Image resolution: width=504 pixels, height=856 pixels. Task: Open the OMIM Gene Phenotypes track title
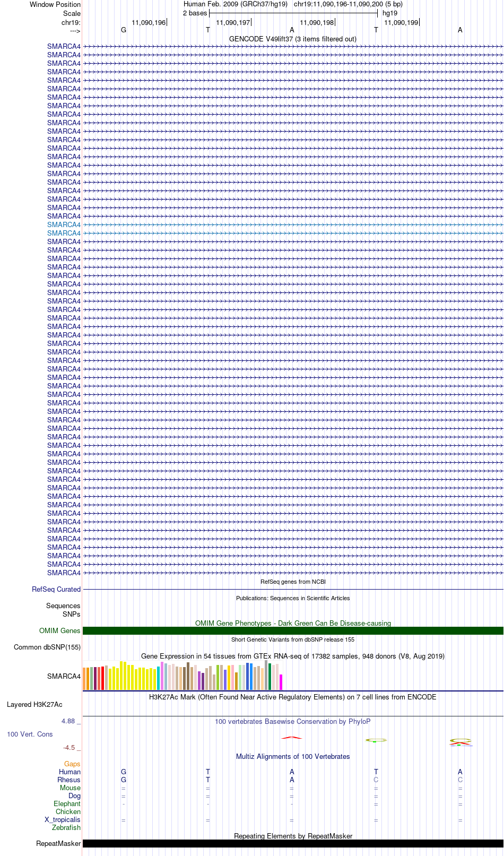(x=293, y=623)
